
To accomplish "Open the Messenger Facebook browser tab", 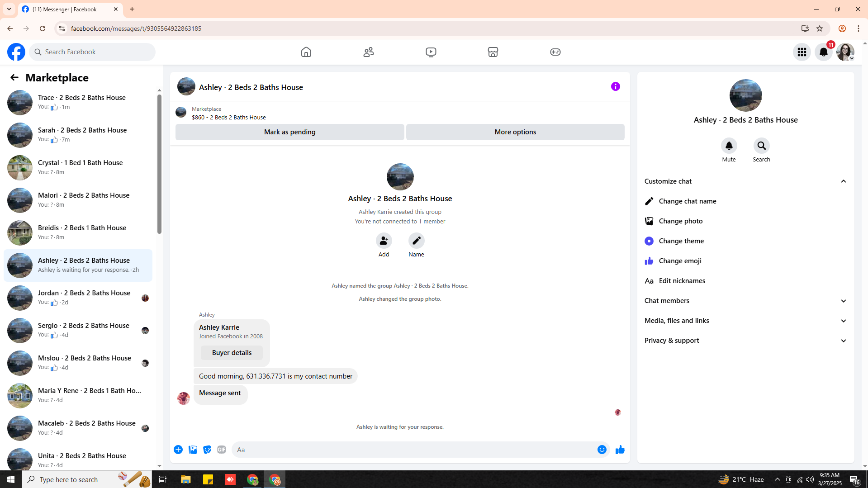I will (70, 9).
